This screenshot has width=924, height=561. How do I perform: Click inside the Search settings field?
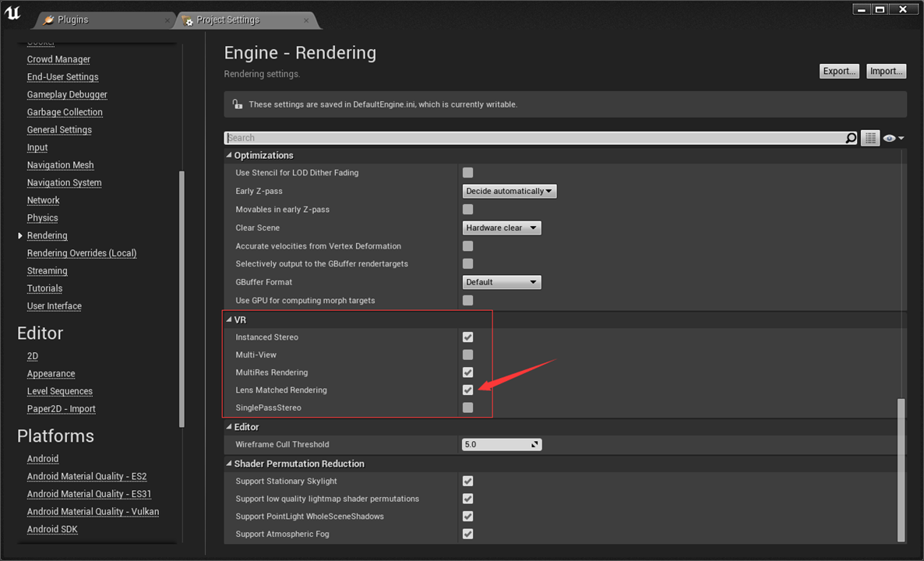tap(467, 137)
